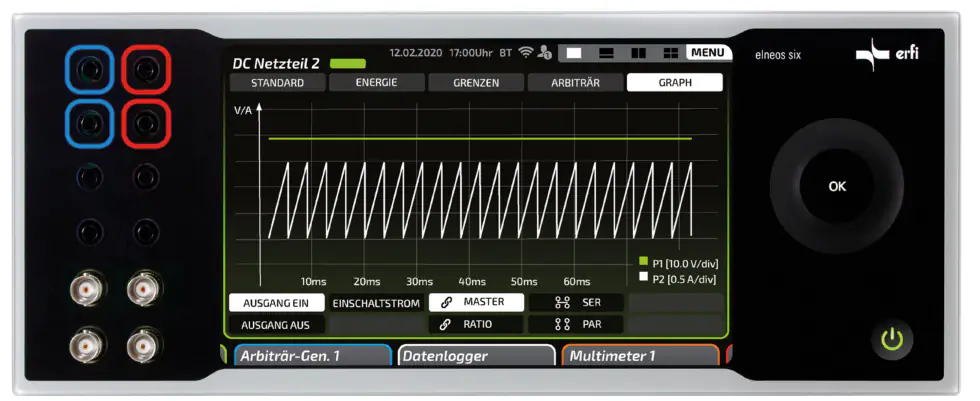Switch to the STANDARD tab
This screenshot has width=980, height=401.
[277, 83]
